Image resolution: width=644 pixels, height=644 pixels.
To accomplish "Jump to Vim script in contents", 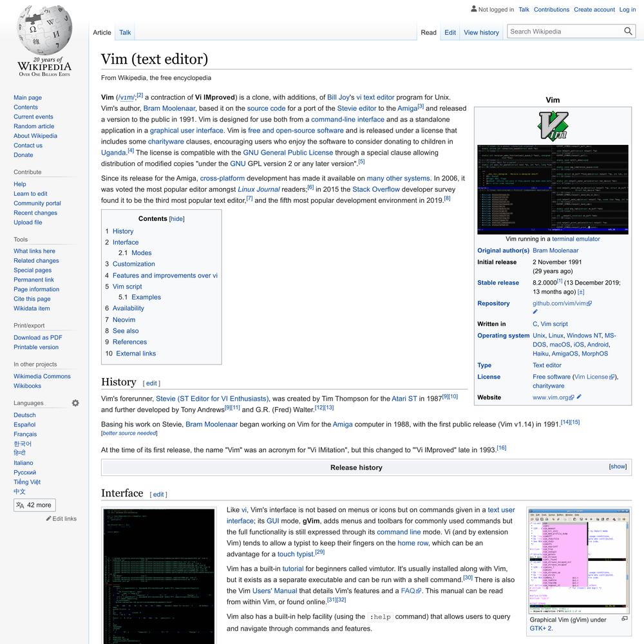I will coord(128,287).
